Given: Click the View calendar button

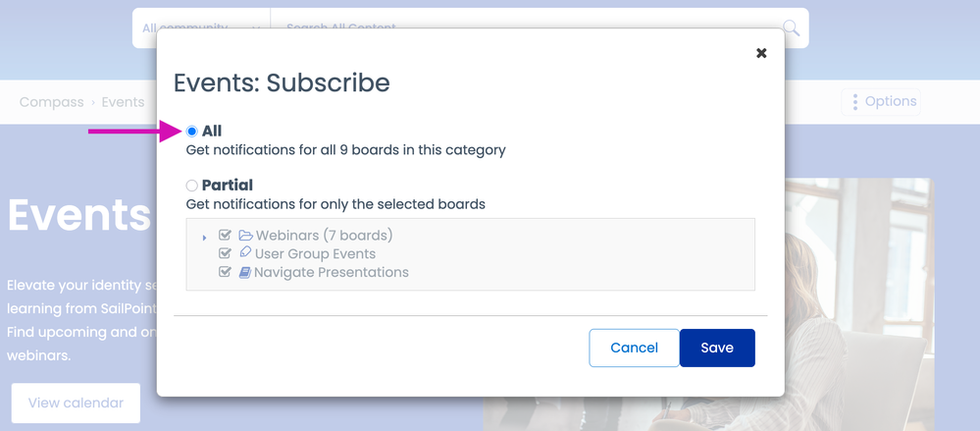Looking at the screenshot, I should coord(76,403).
